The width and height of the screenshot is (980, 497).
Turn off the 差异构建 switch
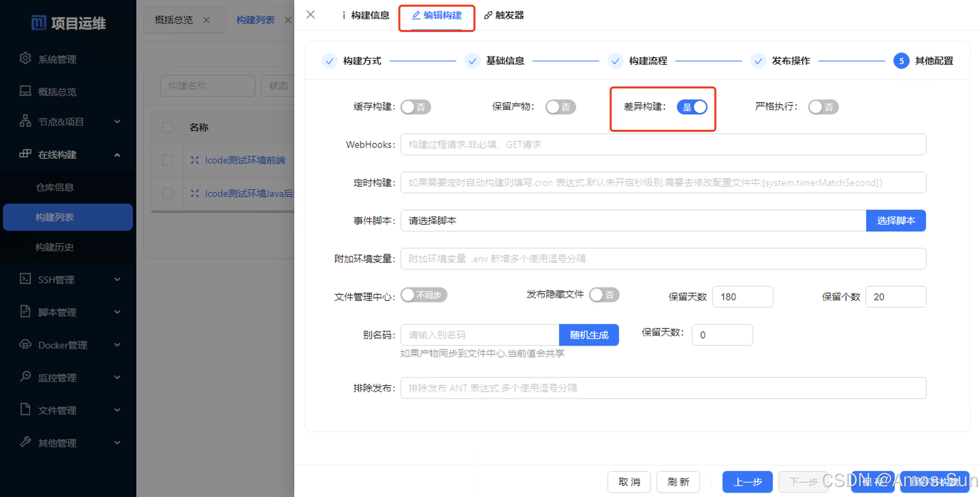692,107
